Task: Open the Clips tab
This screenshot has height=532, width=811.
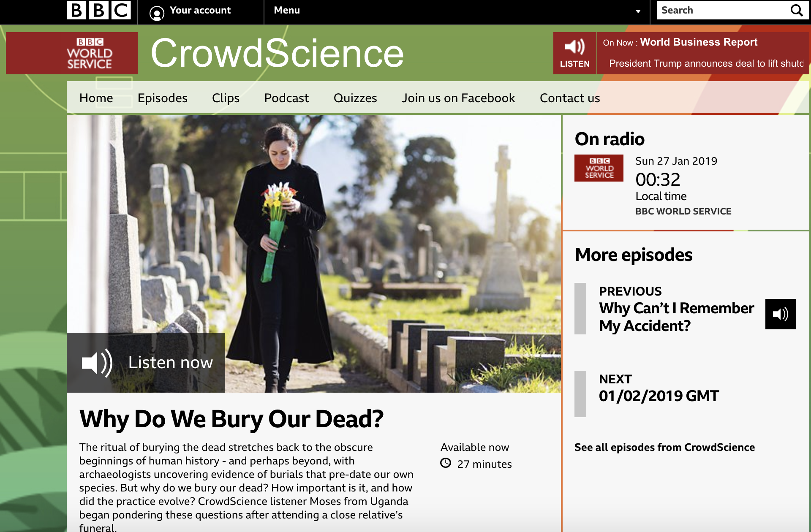Action: [226, 98]
